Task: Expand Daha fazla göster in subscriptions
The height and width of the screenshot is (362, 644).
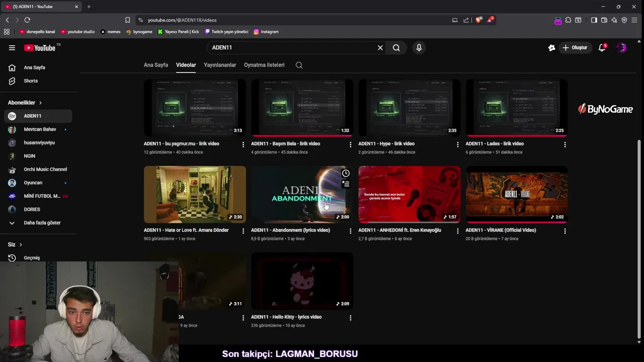Action: coord(38,223)
